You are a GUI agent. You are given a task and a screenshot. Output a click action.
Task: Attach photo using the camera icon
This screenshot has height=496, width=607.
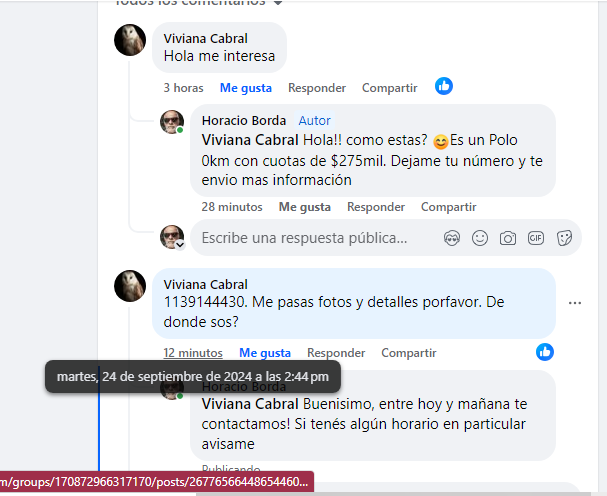click(508, 238)
